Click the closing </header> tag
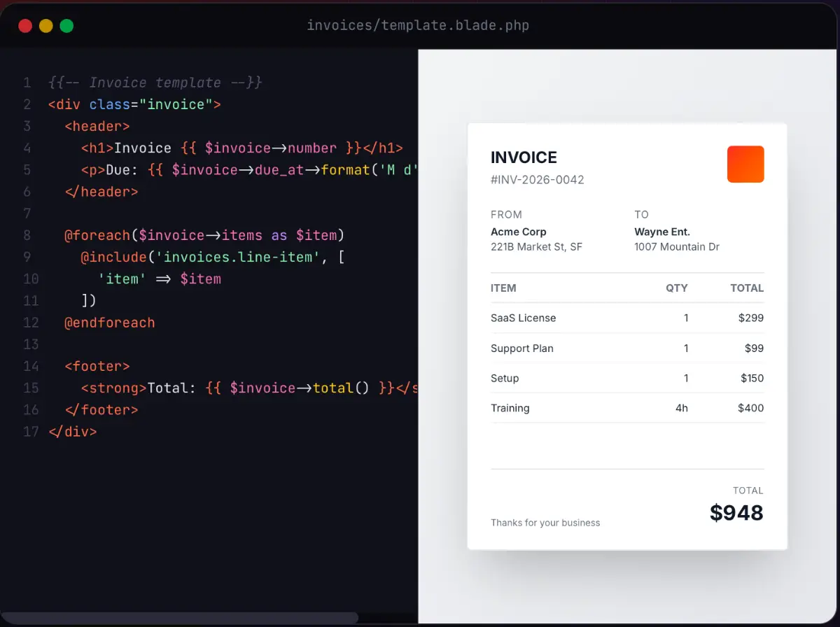 tap(101, 191)
